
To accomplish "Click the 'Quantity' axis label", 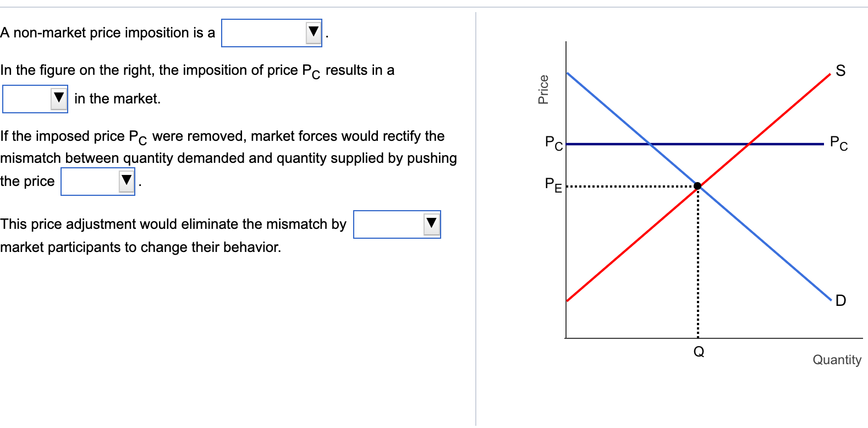I will (837, 360).
